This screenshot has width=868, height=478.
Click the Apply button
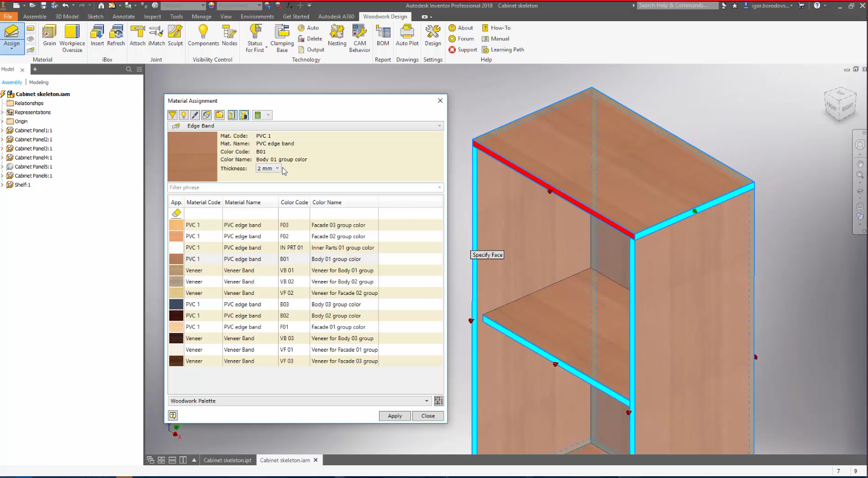pyautogui.click(x=395, y=416)
